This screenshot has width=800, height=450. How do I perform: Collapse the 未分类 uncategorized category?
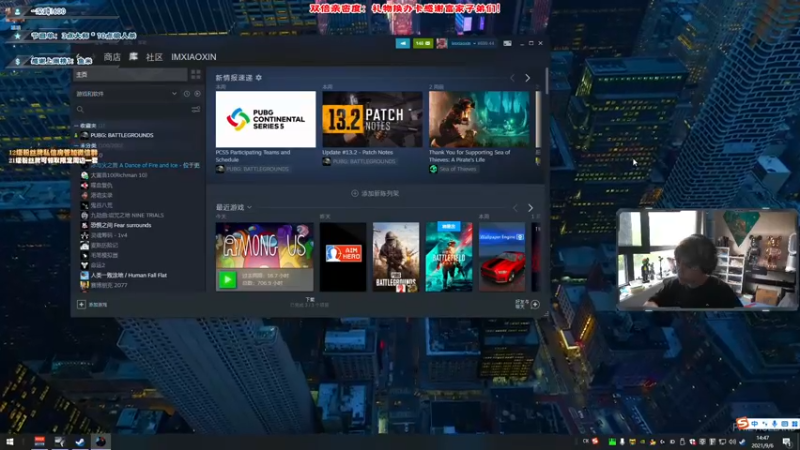[77, 145]
